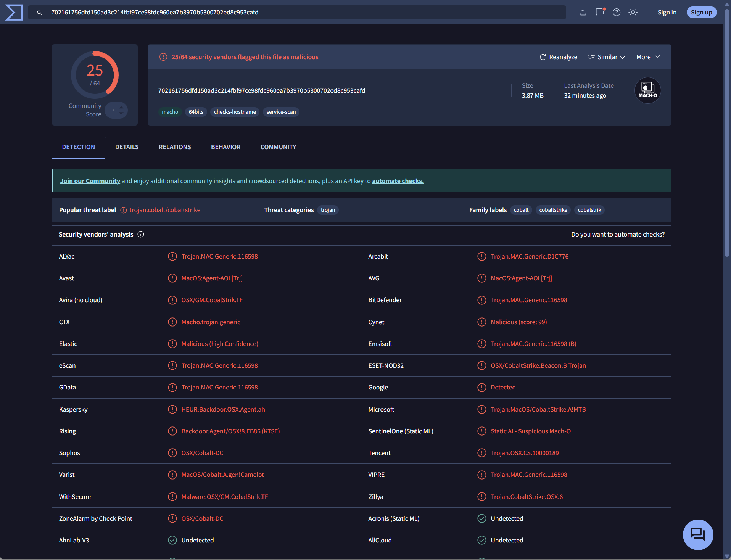Click the alert icon in malicious banner
Viewport: 731px width, 560px height.
point(163,57)
